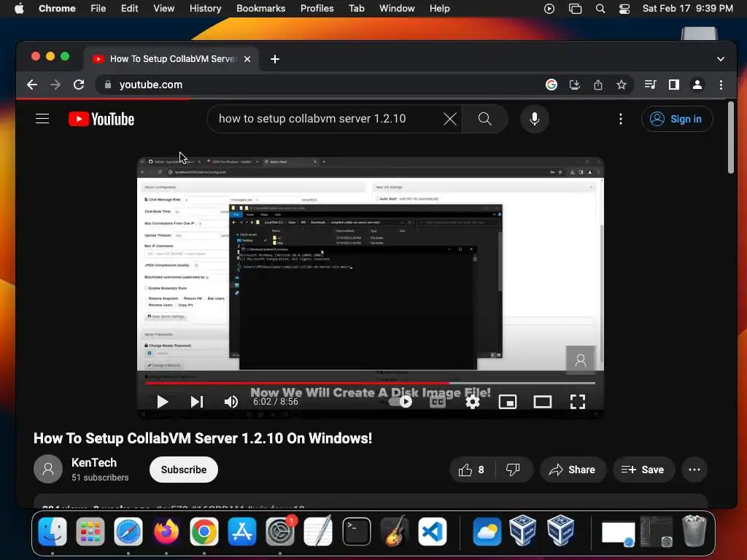Open Visual Studio Code from the Dock
747x560 pixels.
433,532
